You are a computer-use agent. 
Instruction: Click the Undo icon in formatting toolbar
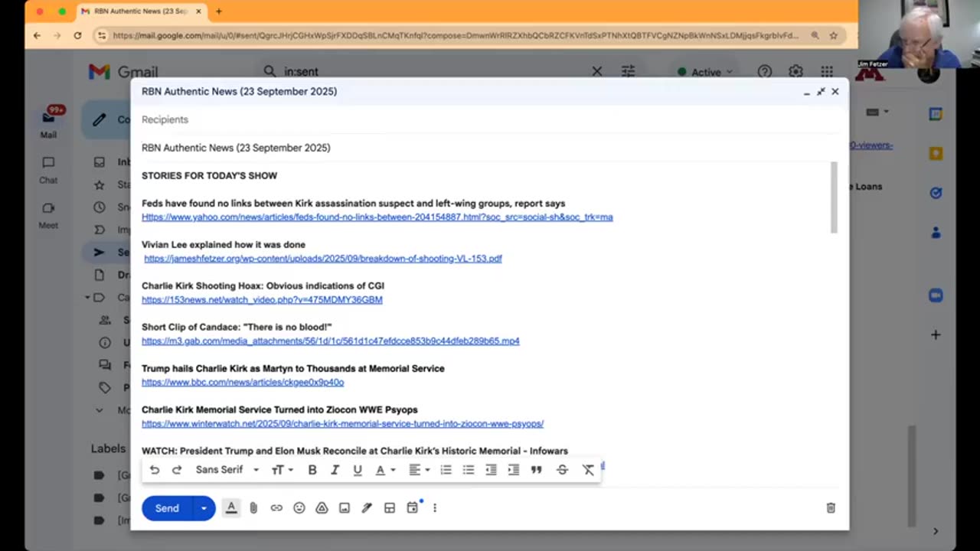155,470
